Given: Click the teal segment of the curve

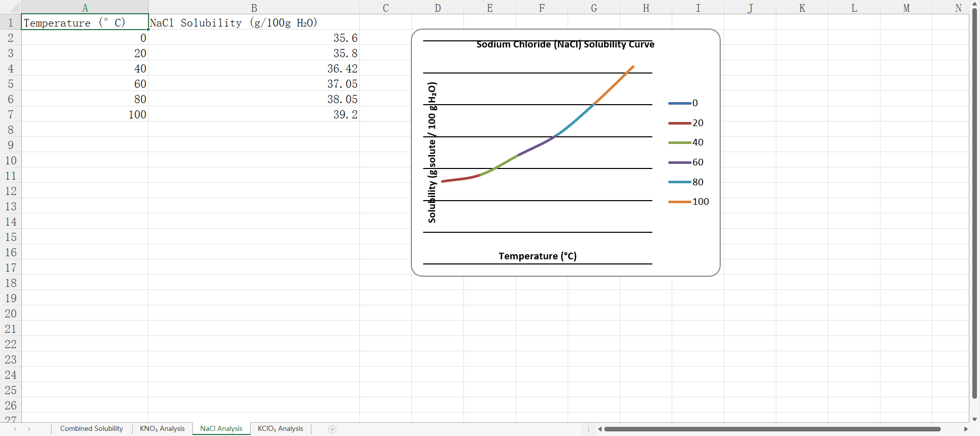Looking at the screenshot, I should [576, 120].
